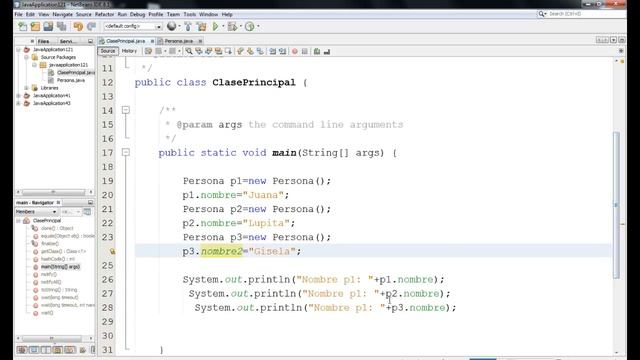Image resolution: width=640 pixels, height=360 pixels.
Task: Click the Build Project hammer icon
Action: click(x=188, y=27)
